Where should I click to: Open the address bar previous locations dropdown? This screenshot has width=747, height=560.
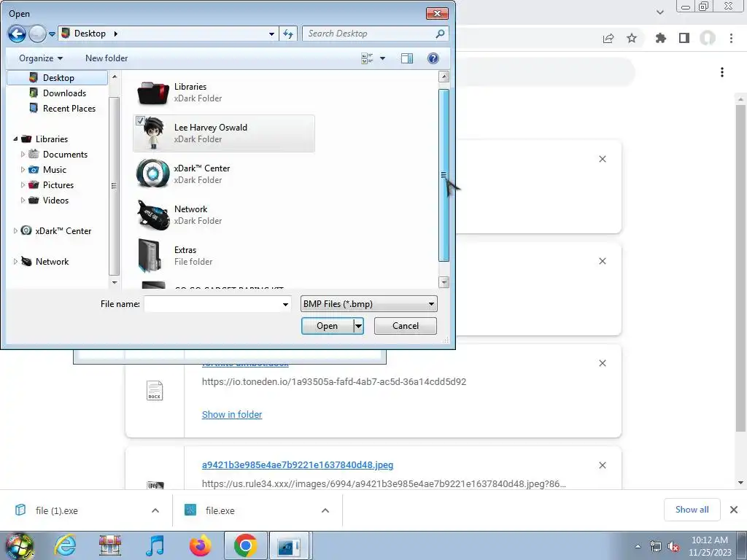[271, 34]
